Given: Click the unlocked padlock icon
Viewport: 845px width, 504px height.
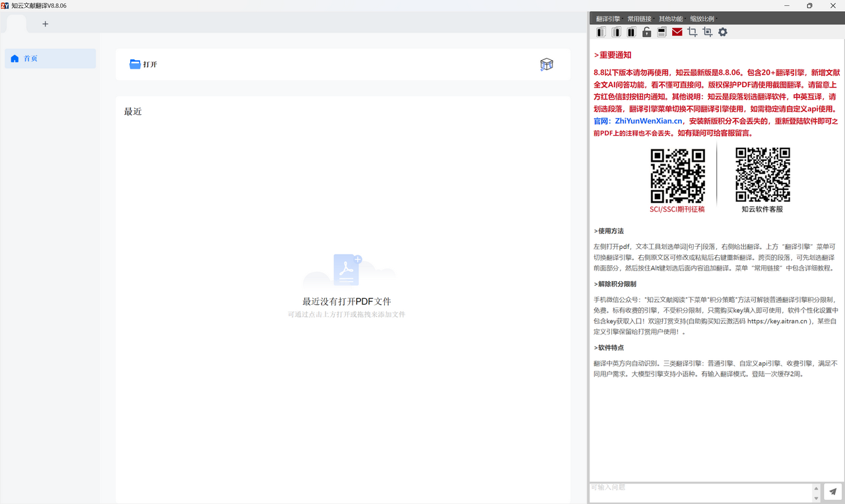Looking at the screenshot, I should tap(646, 32).
